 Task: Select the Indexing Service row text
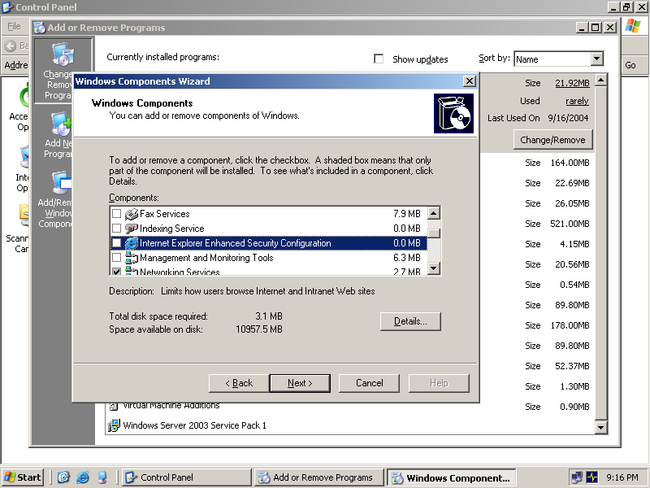172,228
